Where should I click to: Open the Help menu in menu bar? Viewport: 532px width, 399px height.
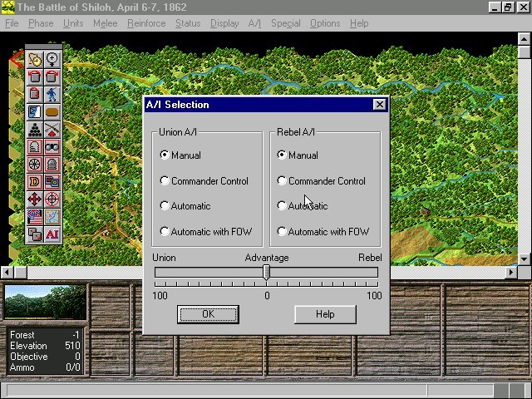(x=359, y=23)
